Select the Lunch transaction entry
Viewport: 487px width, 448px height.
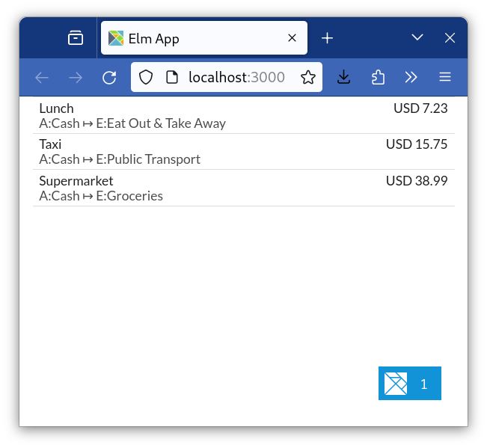click(x=243, y=116)
